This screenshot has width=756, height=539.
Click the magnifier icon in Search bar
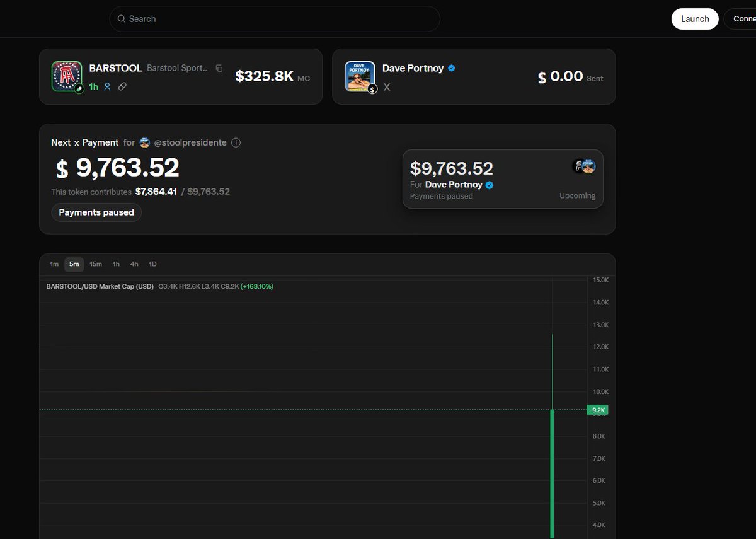pos(121,19)
